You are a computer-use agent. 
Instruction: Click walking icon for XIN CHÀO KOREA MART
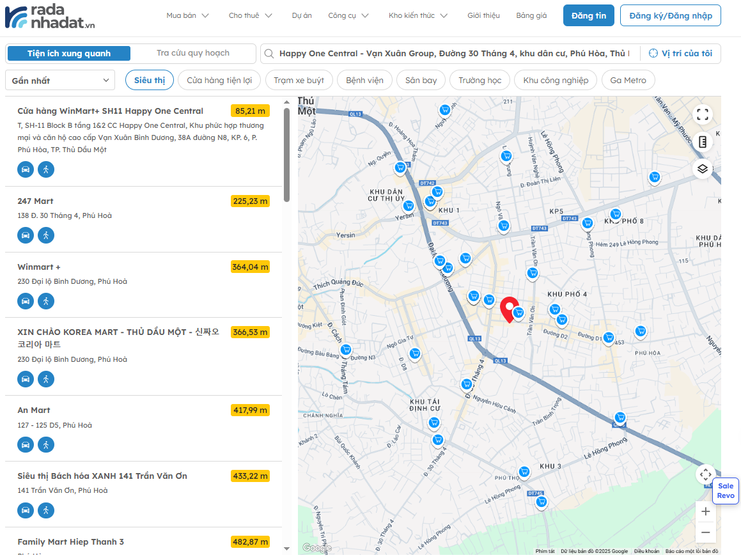tap(46, 378)
